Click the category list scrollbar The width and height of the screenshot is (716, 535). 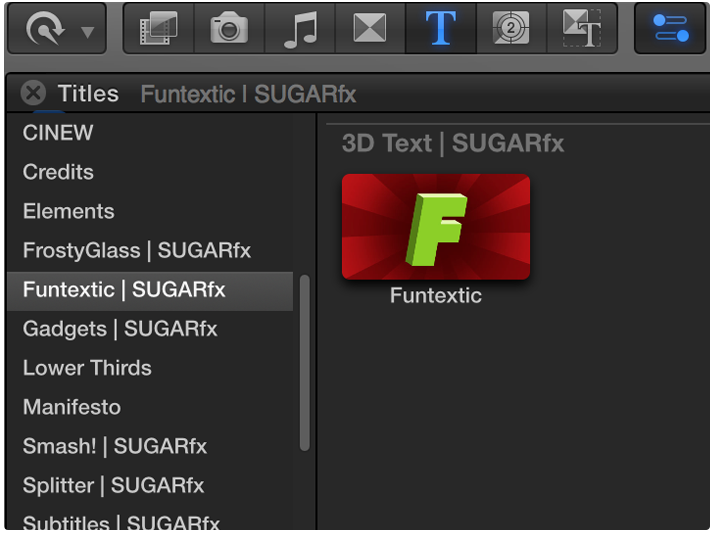[x=305, y=363]
